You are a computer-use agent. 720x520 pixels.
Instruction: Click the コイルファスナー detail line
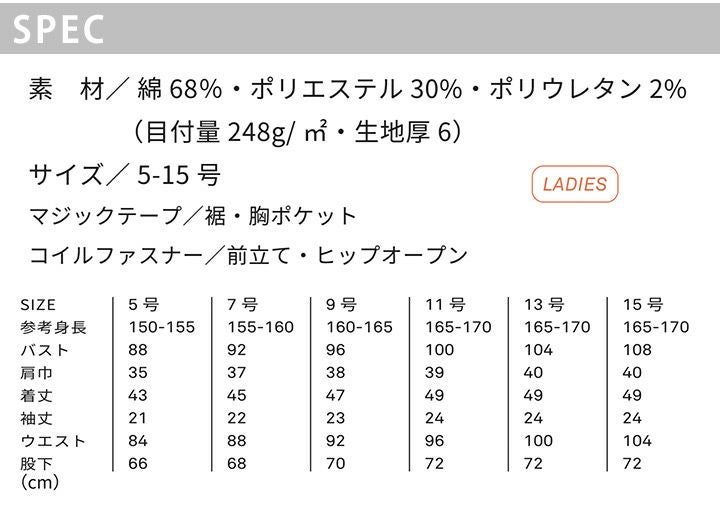(249, 255)
